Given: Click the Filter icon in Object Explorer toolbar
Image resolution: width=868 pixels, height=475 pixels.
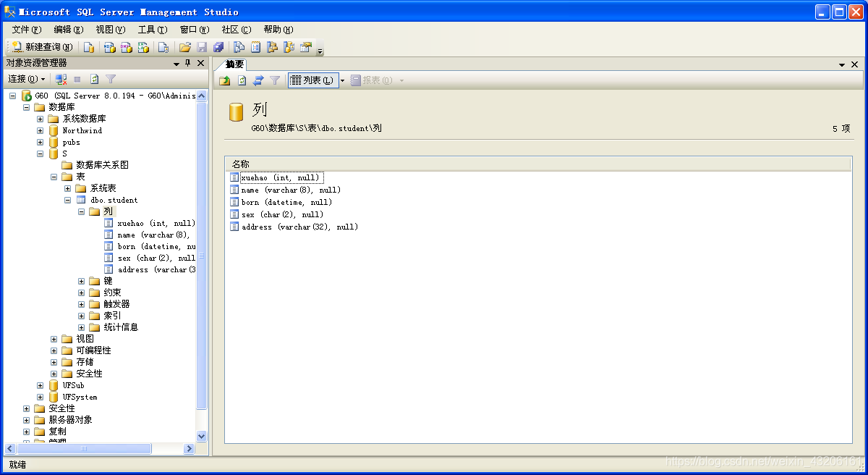Looking at the screenshot, I should (x=111, y=79).
